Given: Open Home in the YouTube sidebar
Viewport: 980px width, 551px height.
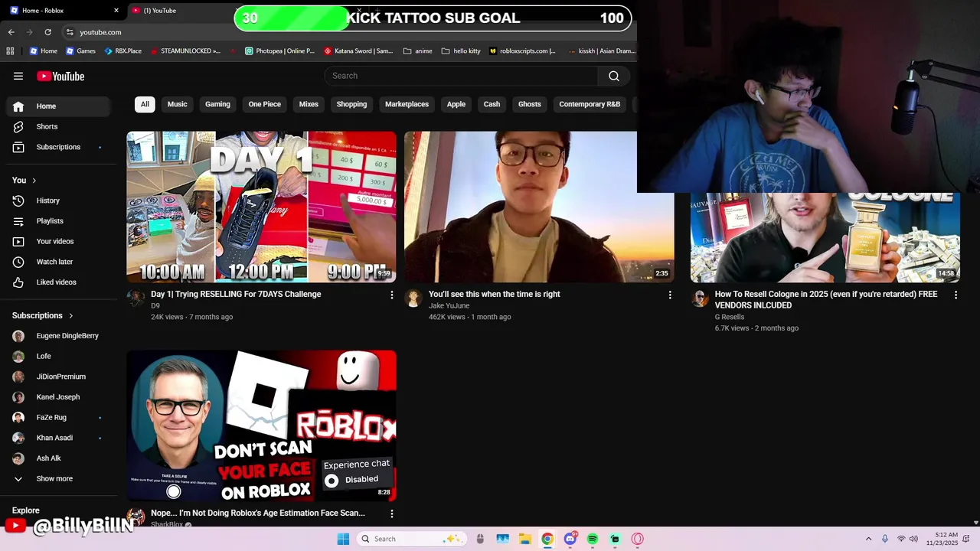Looking at the screenshot, I should pyautogui.click(x=58, y=106).
